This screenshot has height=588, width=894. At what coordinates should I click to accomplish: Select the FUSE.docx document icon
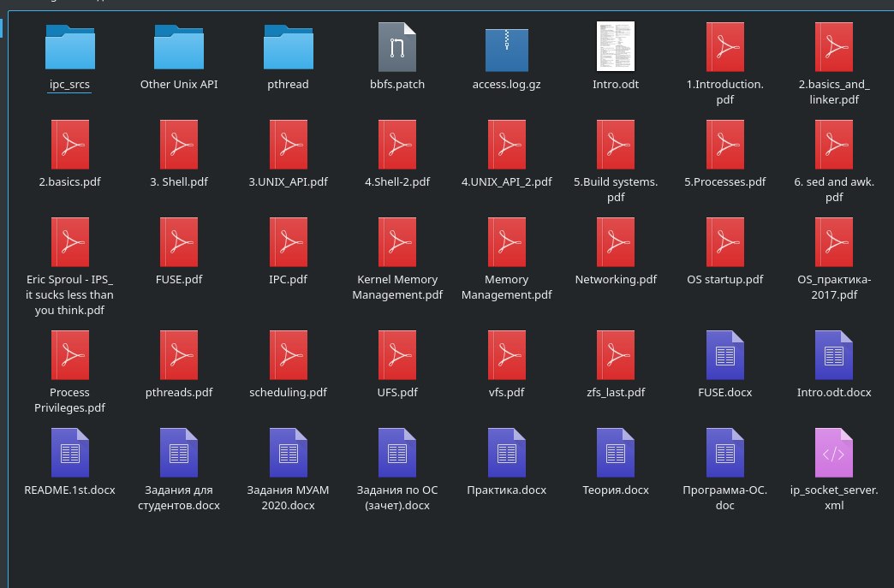pos(724,355)
